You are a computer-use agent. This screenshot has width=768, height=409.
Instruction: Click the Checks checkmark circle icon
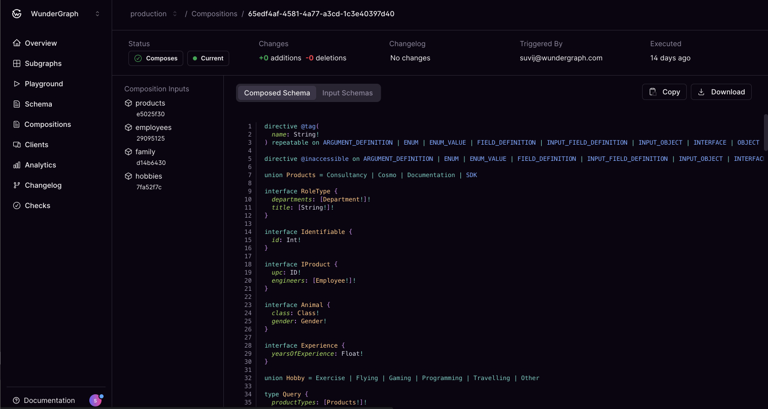coord(17,206)
